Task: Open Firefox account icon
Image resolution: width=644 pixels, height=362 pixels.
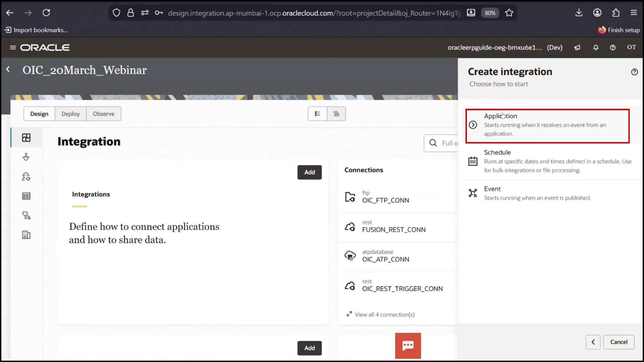Action: 597,13
